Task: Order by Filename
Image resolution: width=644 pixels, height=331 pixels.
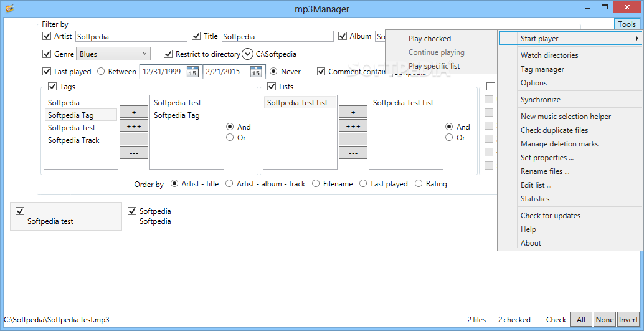Action: 316,184
